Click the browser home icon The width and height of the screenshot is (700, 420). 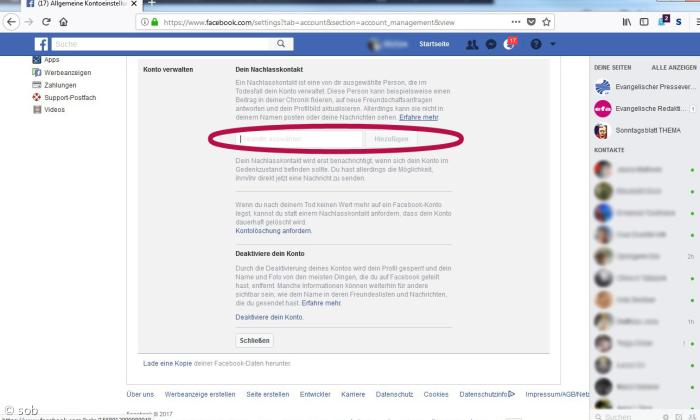coord(63,22)
